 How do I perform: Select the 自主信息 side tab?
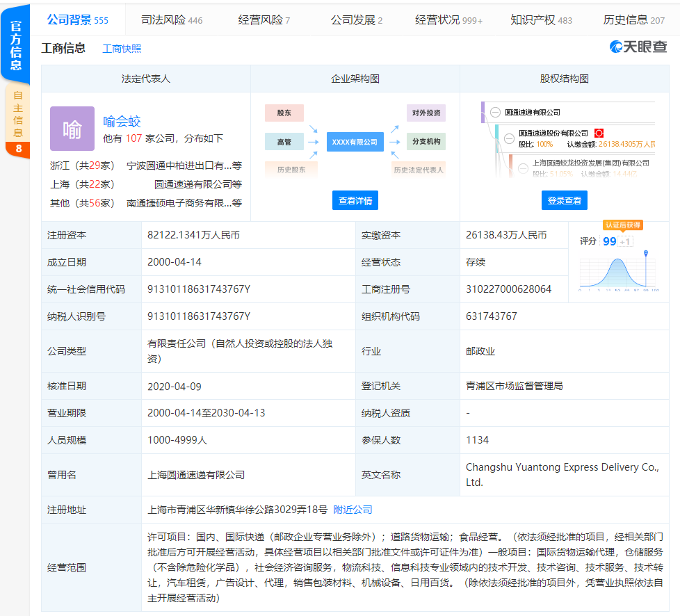pos(17,113)
